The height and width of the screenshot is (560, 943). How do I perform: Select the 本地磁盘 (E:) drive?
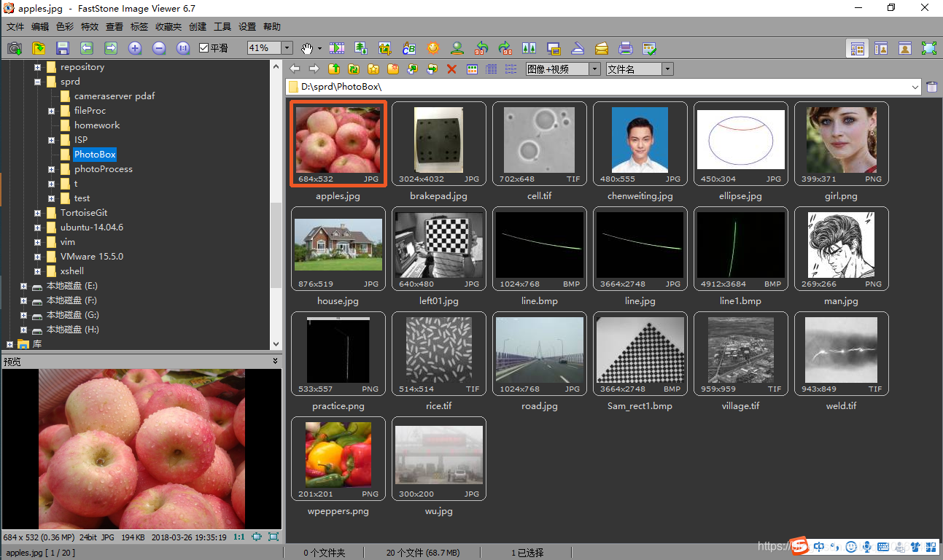coord(71,286)
